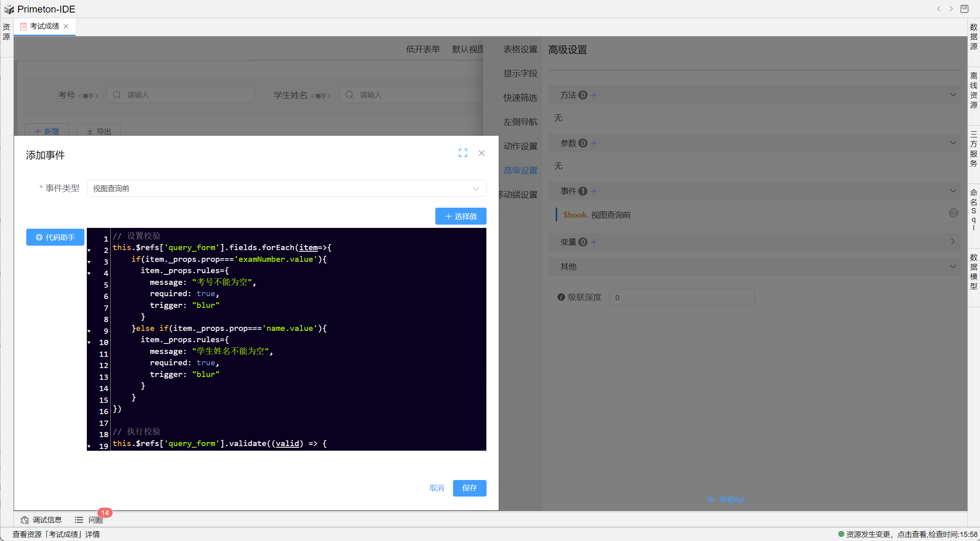Viewport: 980px width, 541px height.
Task: Collapse the 方法 section chevron
Action: click(x=953, y=95)
